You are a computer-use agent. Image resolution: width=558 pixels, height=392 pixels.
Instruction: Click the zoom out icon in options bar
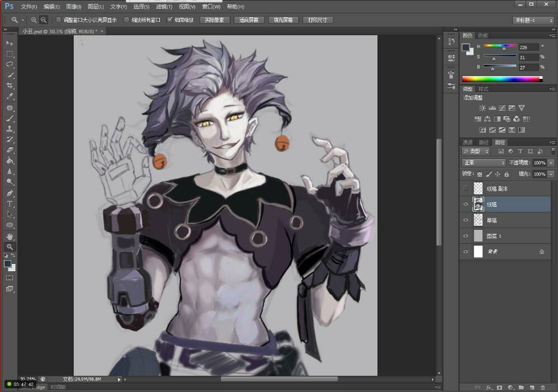click(44, 20)
